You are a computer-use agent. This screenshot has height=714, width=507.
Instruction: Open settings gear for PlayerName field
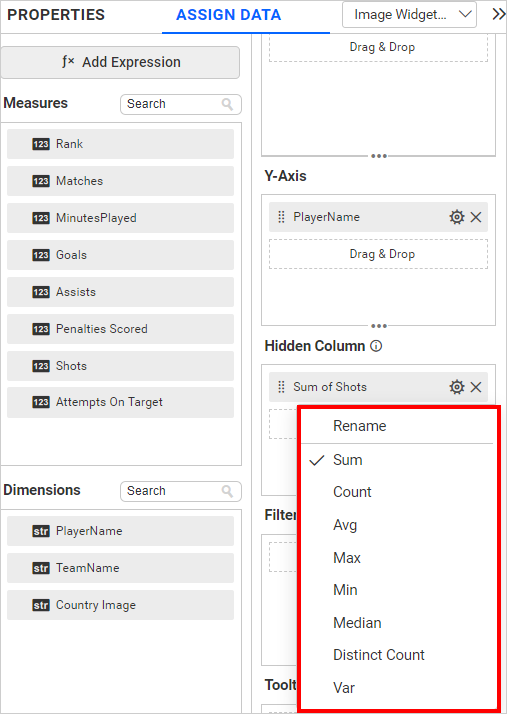[x=456, y=217]
